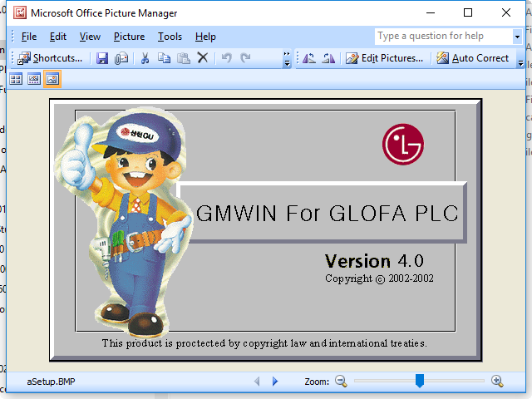Click the GMWIN splash image in the preview

click(x=266, y=230)
